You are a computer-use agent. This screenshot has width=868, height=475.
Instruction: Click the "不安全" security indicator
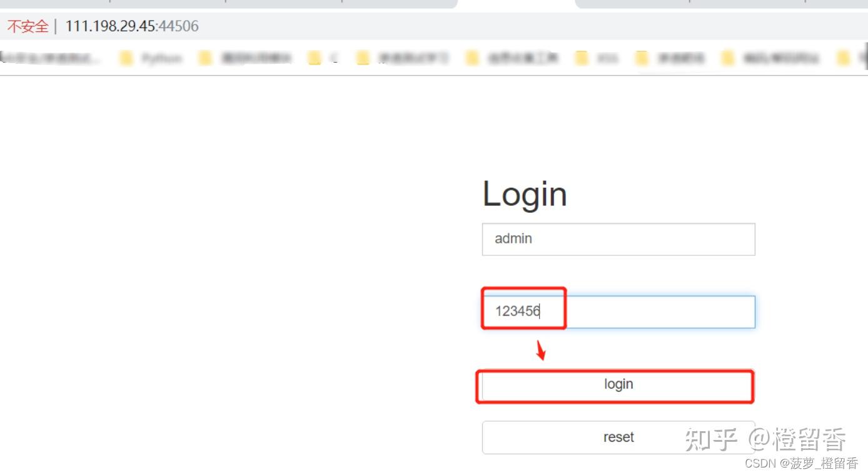27,26
